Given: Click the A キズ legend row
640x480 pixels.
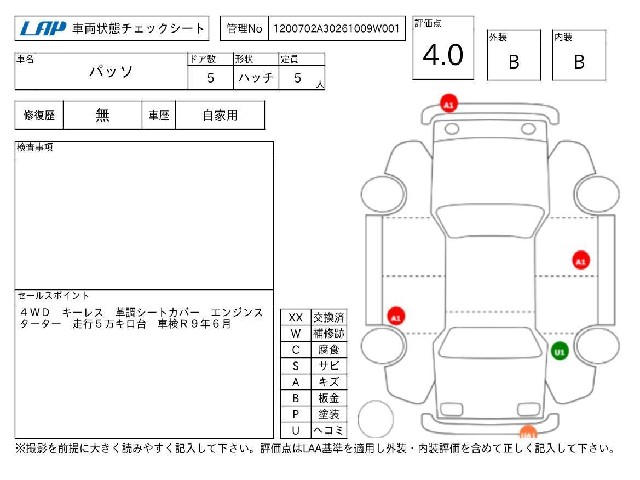Looking at the screenshot, I should (x=313, y=382).
